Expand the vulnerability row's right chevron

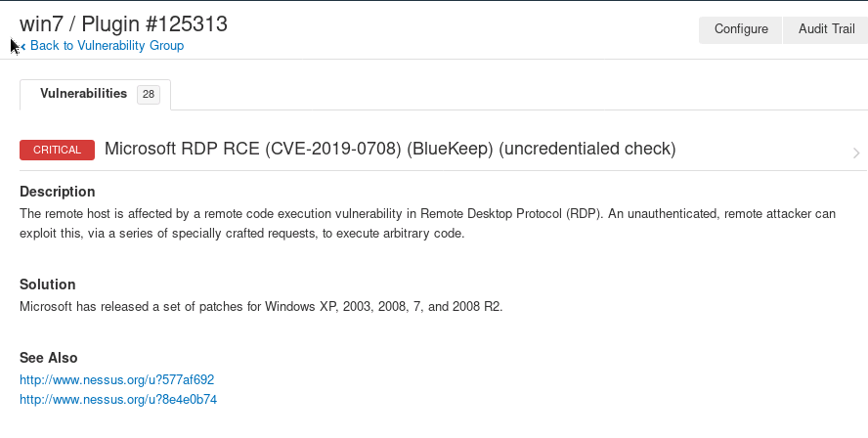856,153
